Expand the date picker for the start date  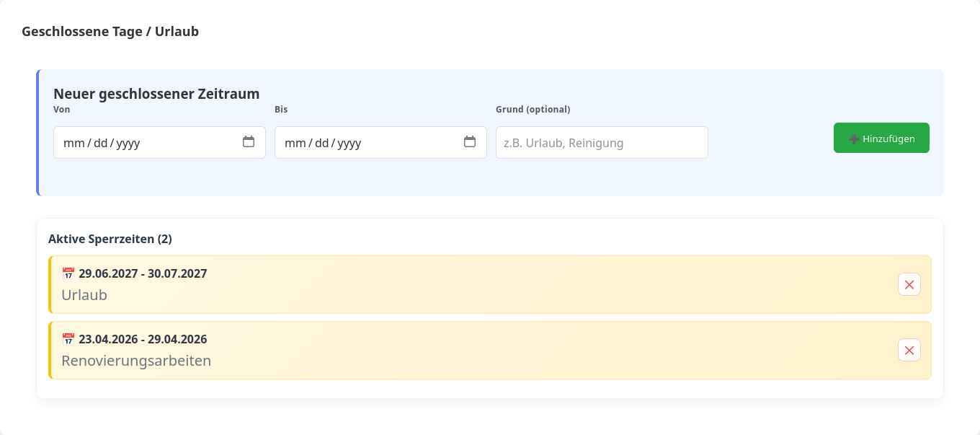point(249,142)
